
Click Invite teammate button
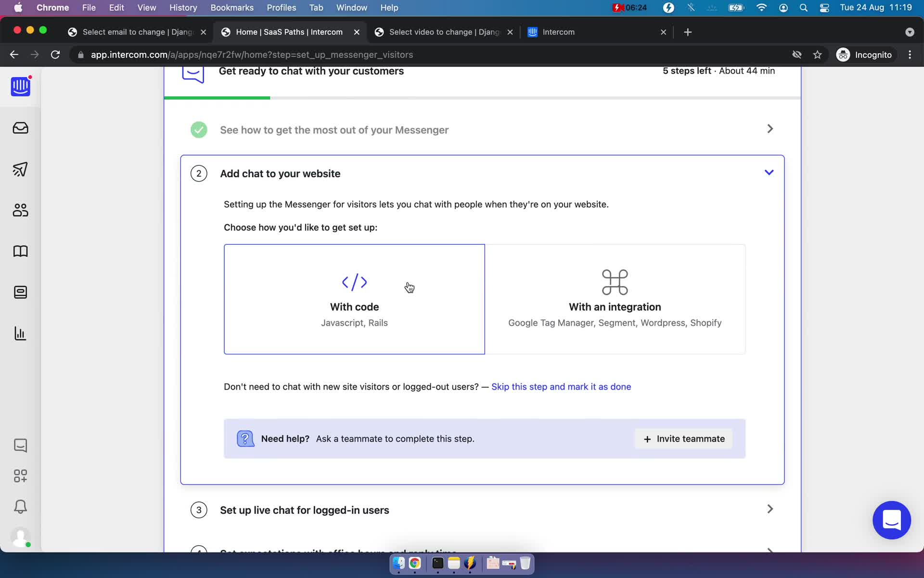(x=684, y=438)
